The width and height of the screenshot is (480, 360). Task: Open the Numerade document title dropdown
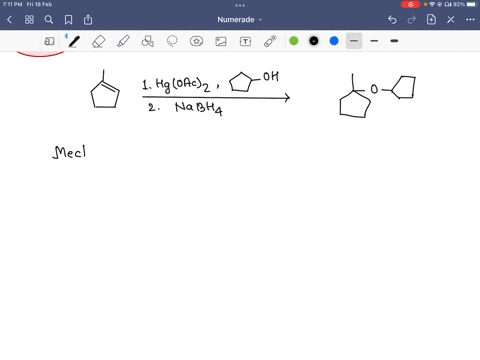tap(239, 20)
